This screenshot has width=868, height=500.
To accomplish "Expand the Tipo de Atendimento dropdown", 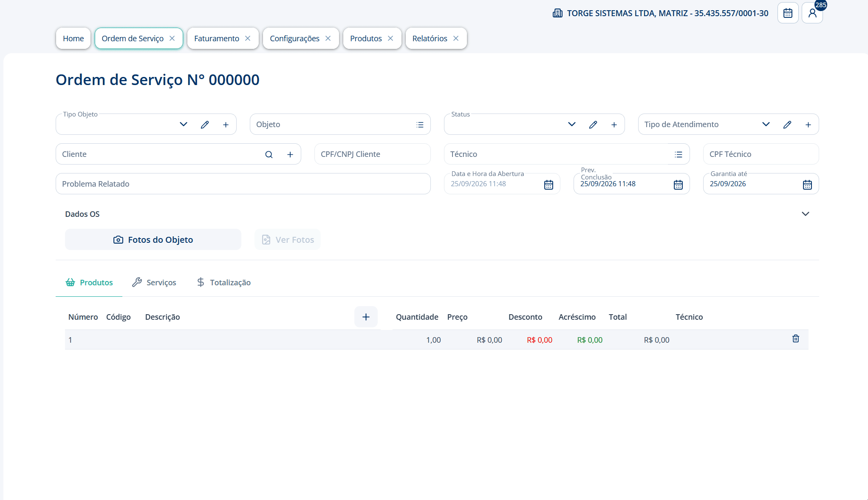I will 766,125.
